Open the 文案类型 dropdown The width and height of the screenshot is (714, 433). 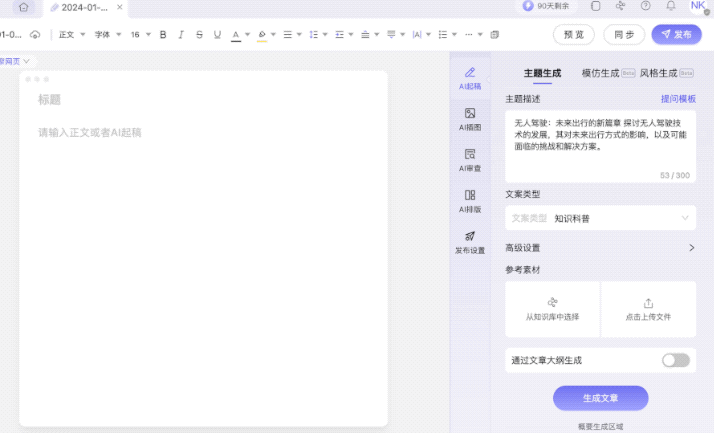tap(600, 217)
